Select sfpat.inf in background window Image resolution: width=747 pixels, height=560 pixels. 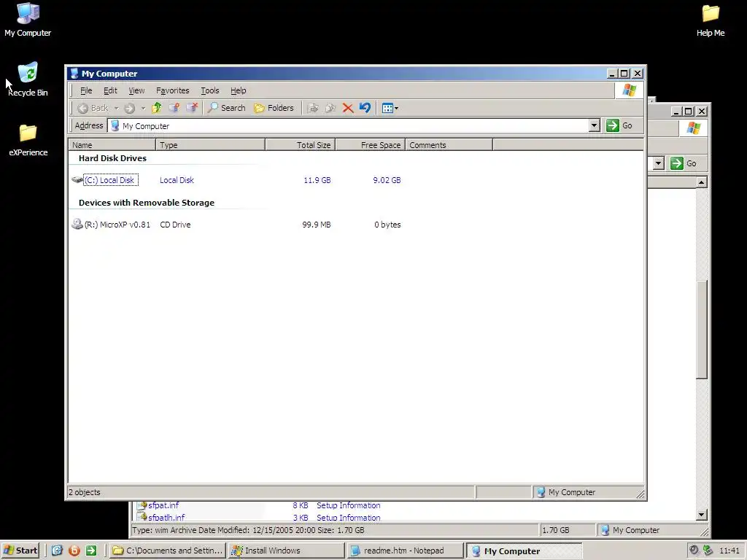163,505
